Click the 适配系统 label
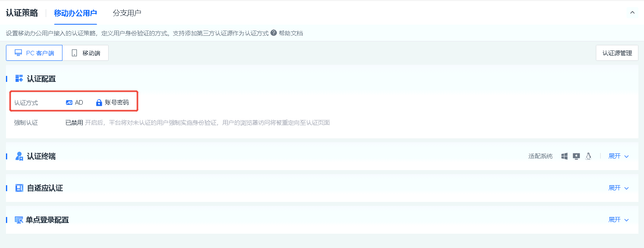This screenshot has height=248, width=644. (x=541, y=156)
